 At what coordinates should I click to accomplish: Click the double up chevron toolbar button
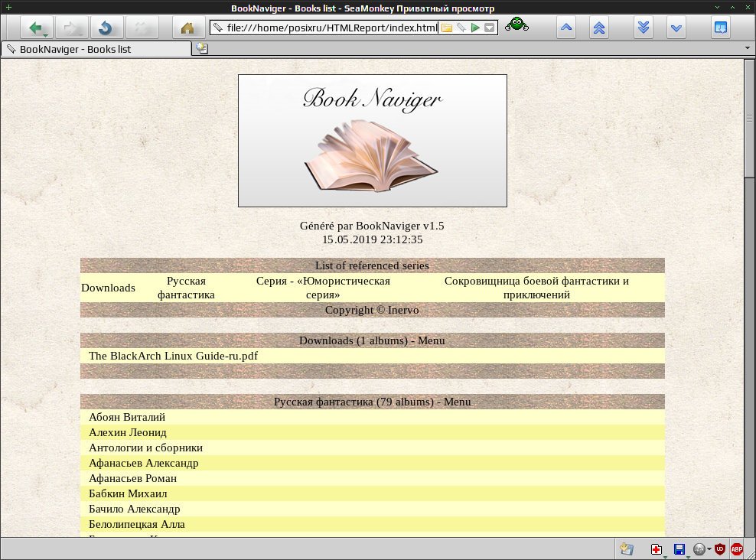point(599,28)
